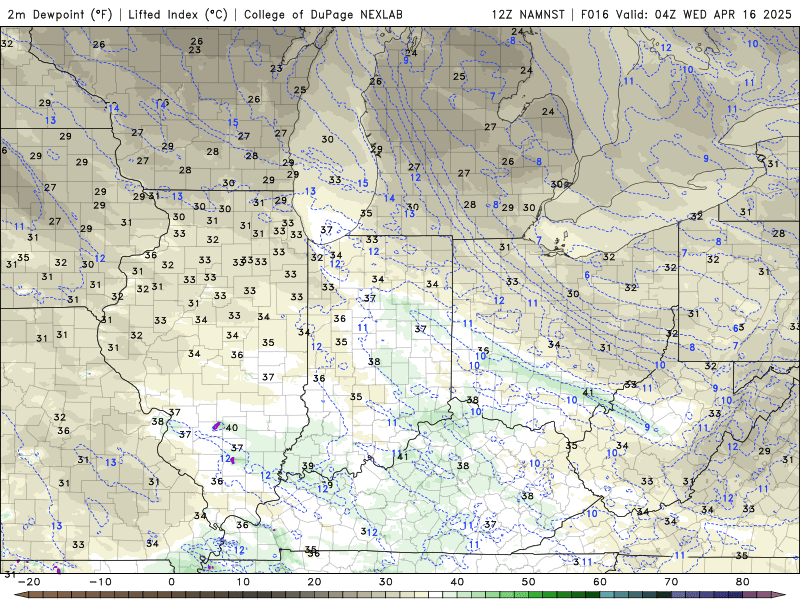Click 'College of DuPage NEXLAB' title text
The image size is (800, 600).
point(323,14)
